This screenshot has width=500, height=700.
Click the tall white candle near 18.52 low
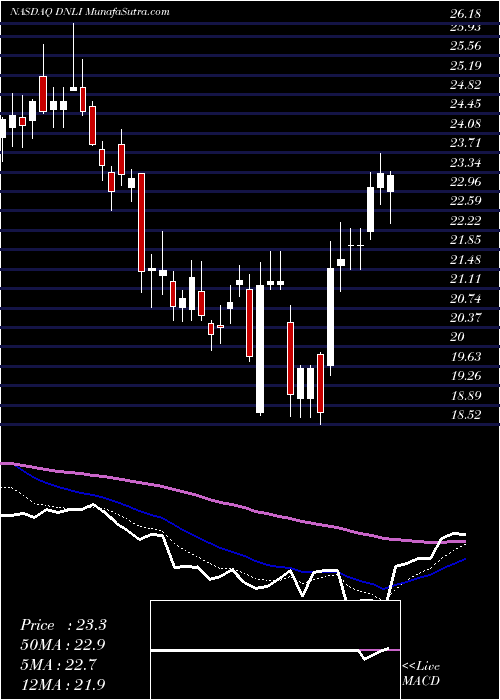pyautogui.click(x=260, y=349)
